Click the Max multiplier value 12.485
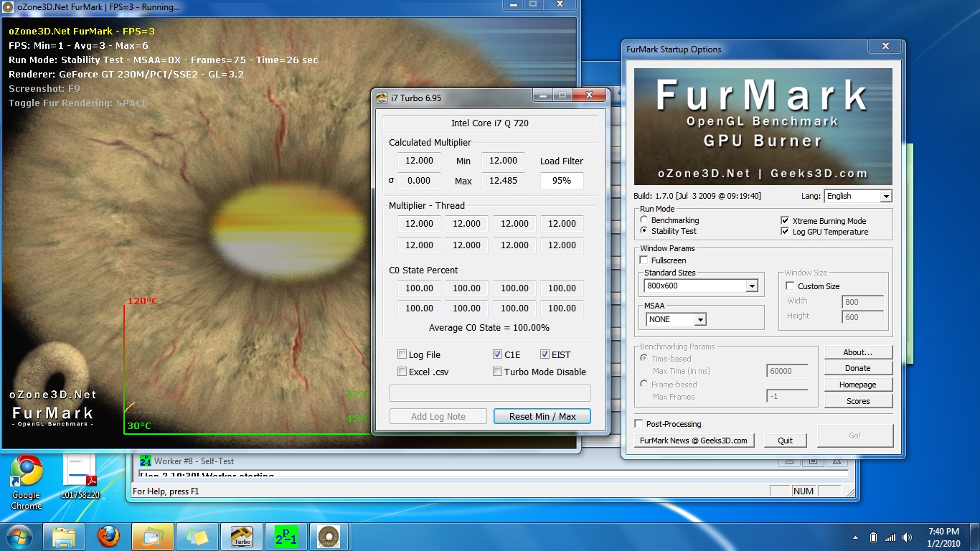The image size is (980, 551). [x=503, y=181]
